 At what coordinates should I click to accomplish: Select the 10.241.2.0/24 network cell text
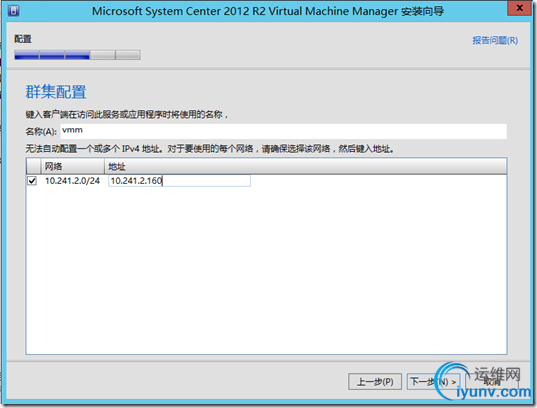[72, 181]
